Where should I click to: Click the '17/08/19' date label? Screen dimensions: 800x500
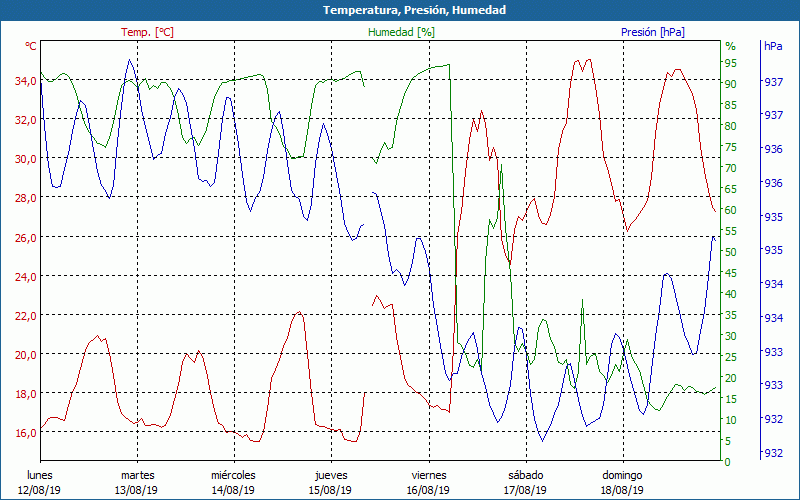(525, 490)
